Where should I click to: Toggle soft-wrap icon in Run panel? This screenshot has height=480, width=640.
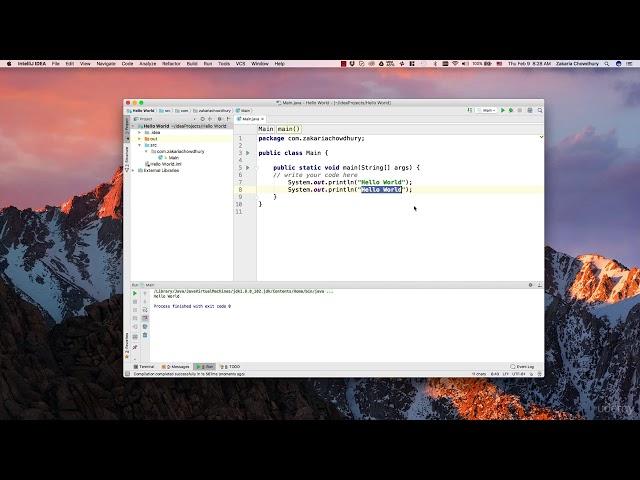coord(145,310)
